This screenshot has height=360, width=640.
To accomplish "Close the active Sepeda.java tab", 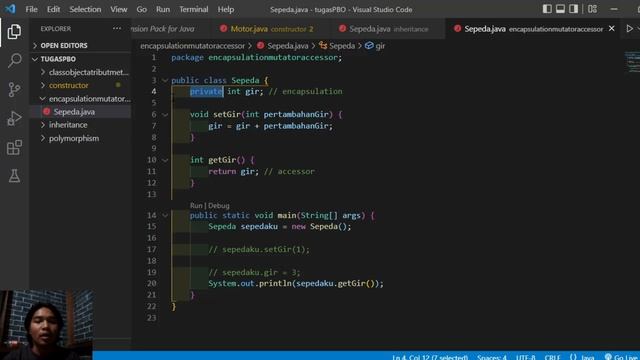I will [611, 29].
